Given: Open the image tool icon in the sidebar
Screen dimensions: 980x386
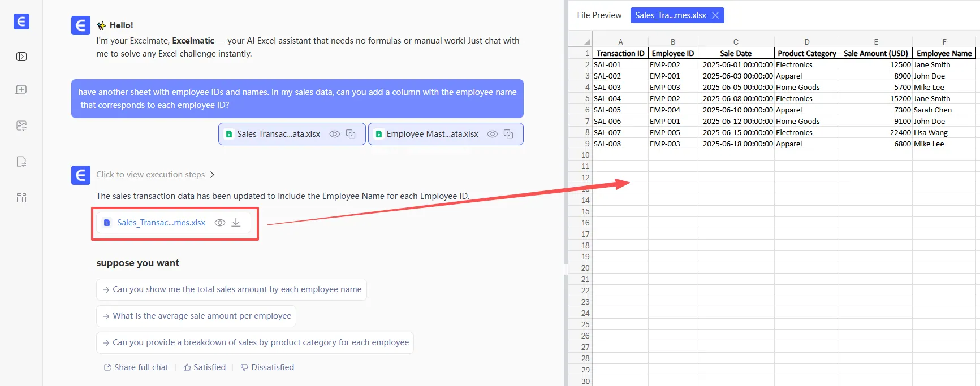Looking at the screenshot, I should (x=21, y=125).
